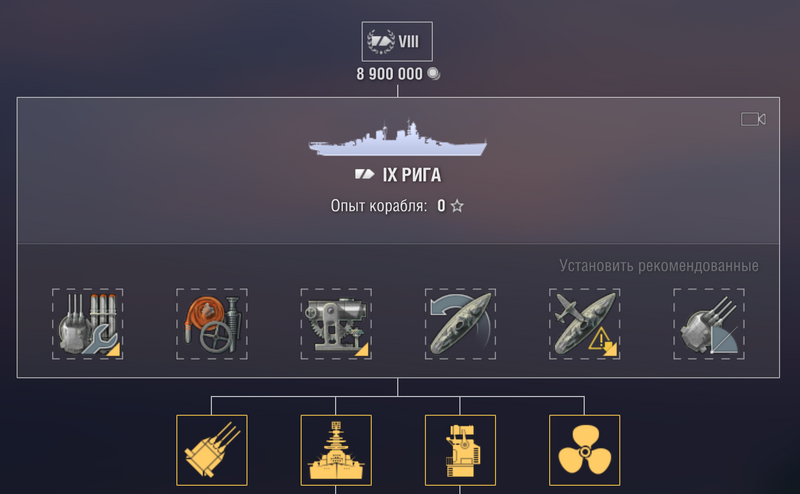The image size is (800, 494).
Task: Click the video camera icon
Action: pos(753,119)
